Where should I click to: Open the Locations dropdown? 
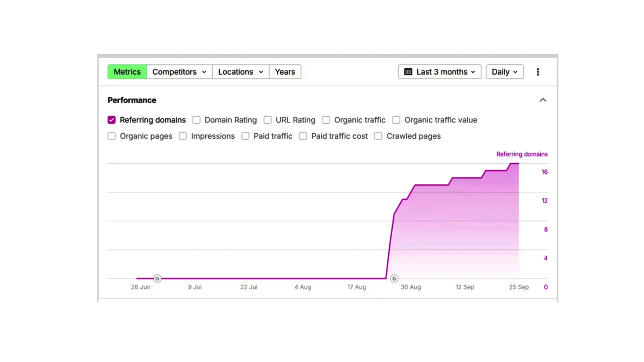click(x=240, y=72)
